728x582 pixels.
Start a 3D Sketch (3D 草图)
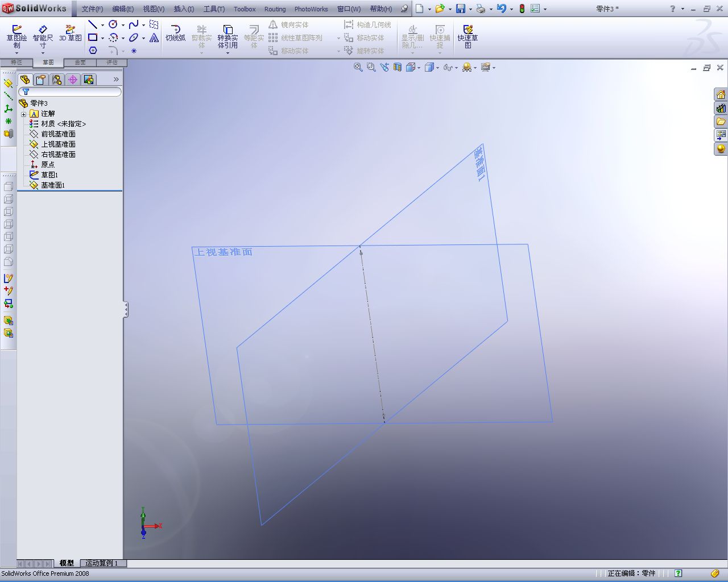(71, 33)
